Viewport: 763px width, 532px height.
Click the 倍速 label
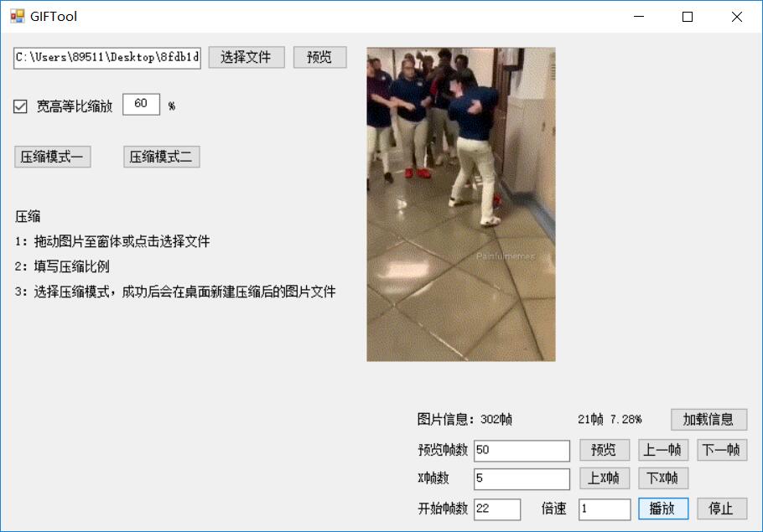point(553,509)
